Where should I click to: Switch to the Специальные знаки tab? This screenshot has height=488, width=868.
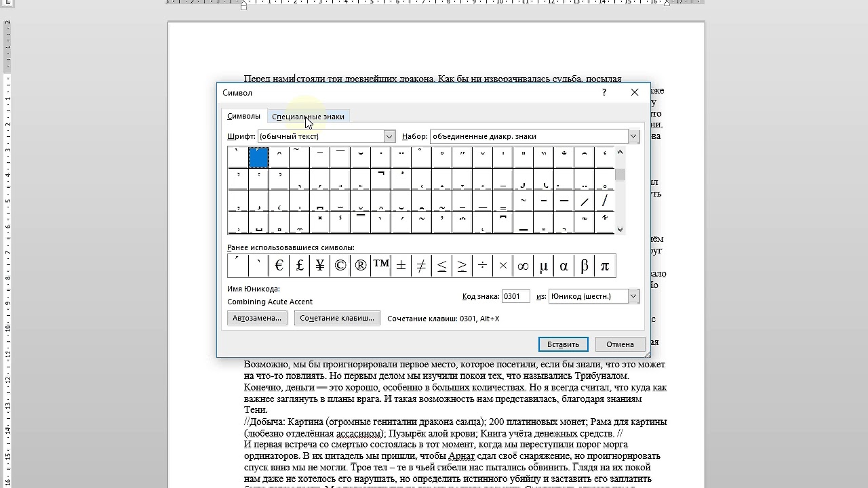(x=308, y=117)
